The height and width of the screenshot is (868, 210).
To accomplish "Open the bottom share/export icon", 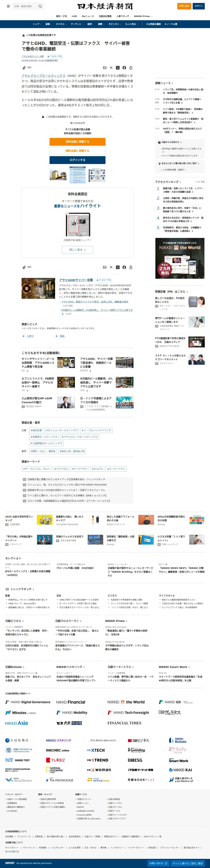I will [x=131, y=267].
